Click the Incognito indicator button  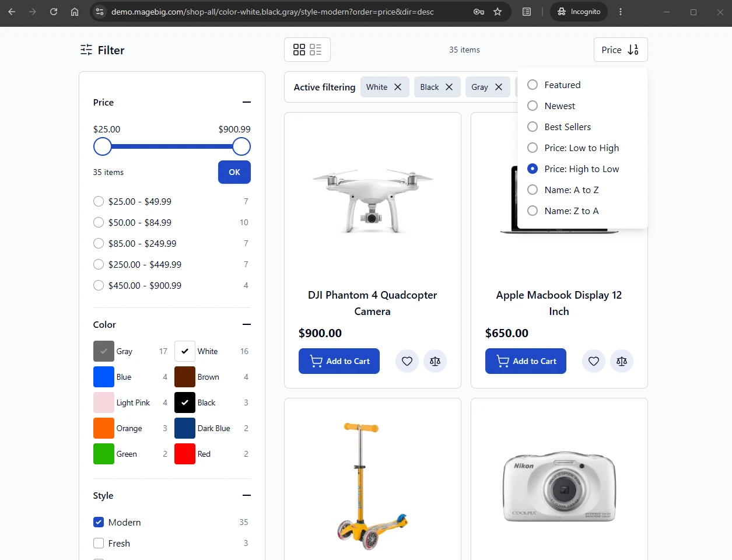tap(579, 12)
